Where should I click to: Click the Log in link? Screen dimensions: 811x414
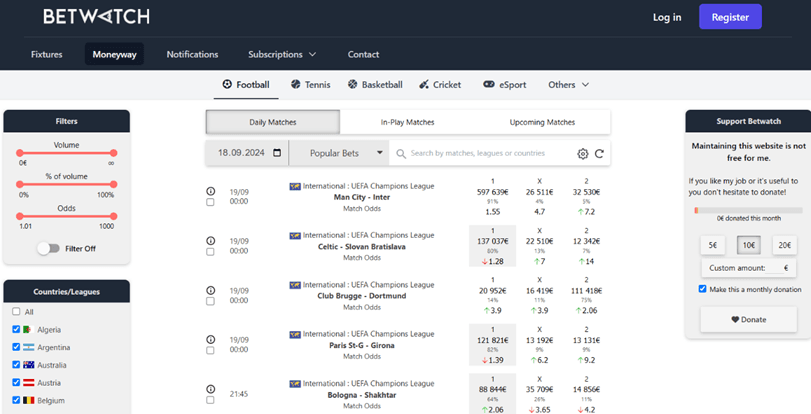[x=667, y=17]
